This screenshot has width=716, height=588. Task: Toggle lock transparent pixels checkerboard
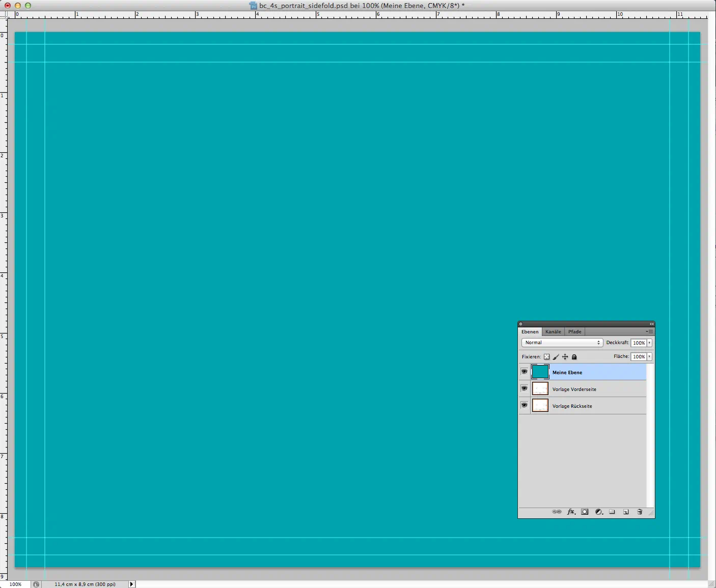coord(546,357)
